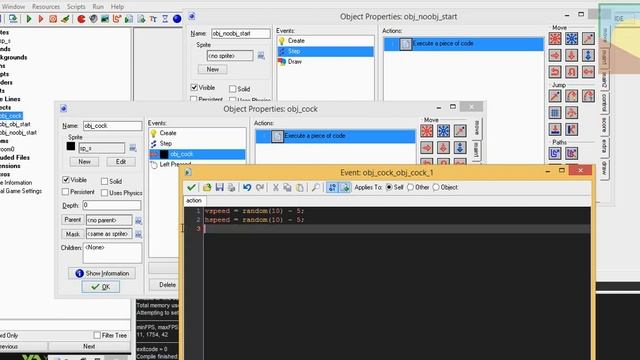Select Set Path action in obj_noobj_start window
Screen dimensions: 640x360
(555, 154)
